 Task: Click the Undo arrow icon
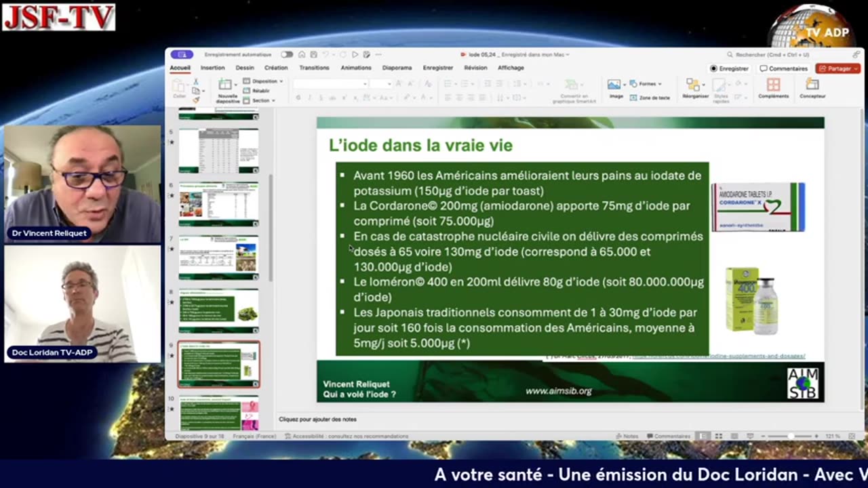[x=325, y=54]
